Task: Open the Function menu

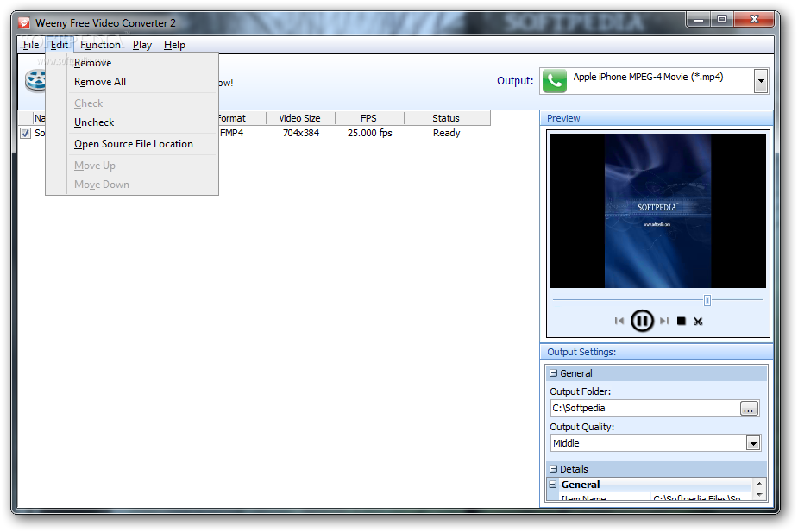Action: (100, 45)
